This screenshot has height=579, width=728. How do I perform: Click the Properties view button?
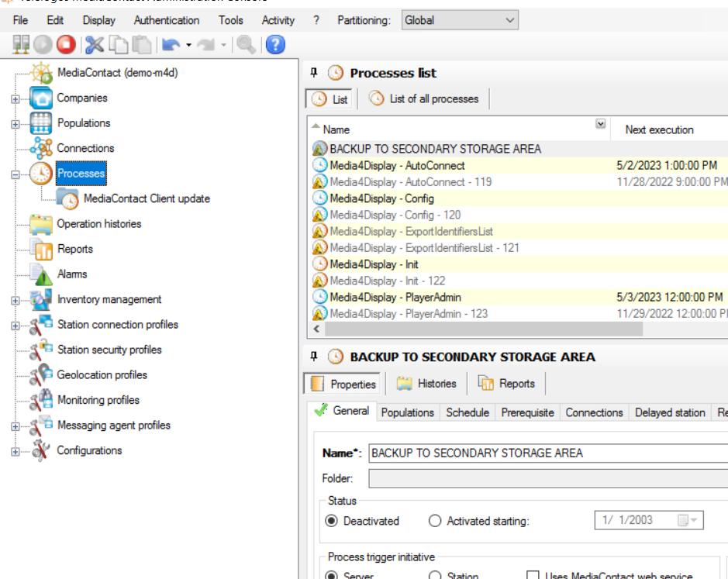[342, 384]
